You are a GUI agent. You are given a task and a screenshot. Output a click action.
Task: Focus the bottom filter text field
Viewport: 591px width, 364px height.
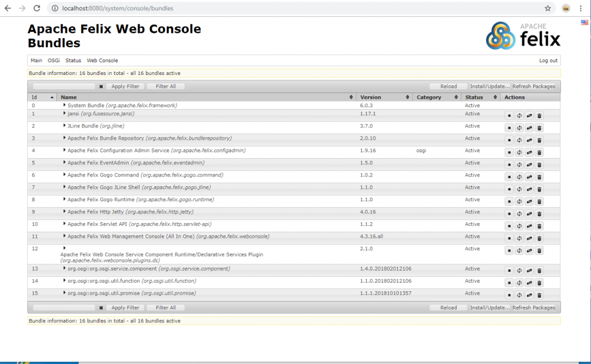tap(64, 307)
